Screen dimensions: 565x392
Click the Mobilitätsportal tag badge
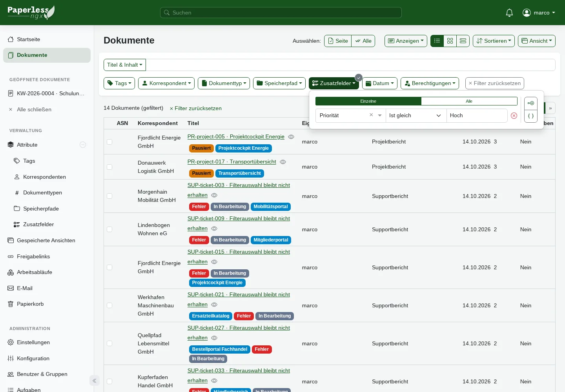[271, 207]
